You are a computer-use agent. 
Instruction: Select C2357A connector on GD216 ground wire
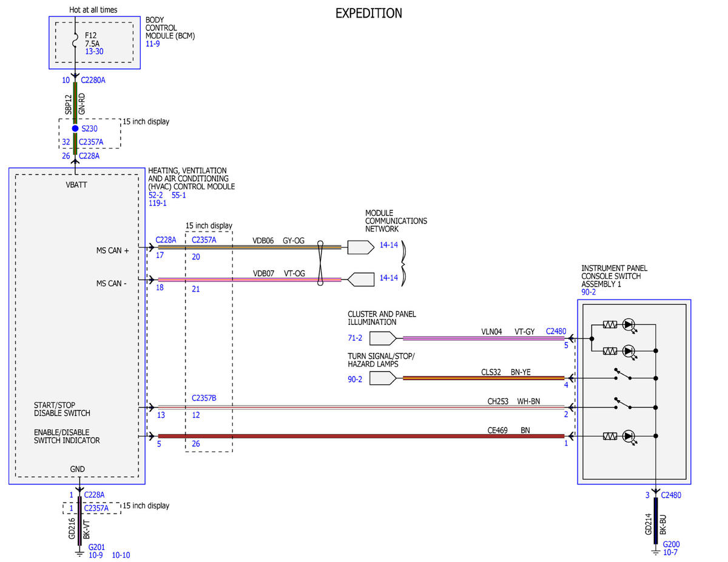pyautogui.click(x=96, y=508)
